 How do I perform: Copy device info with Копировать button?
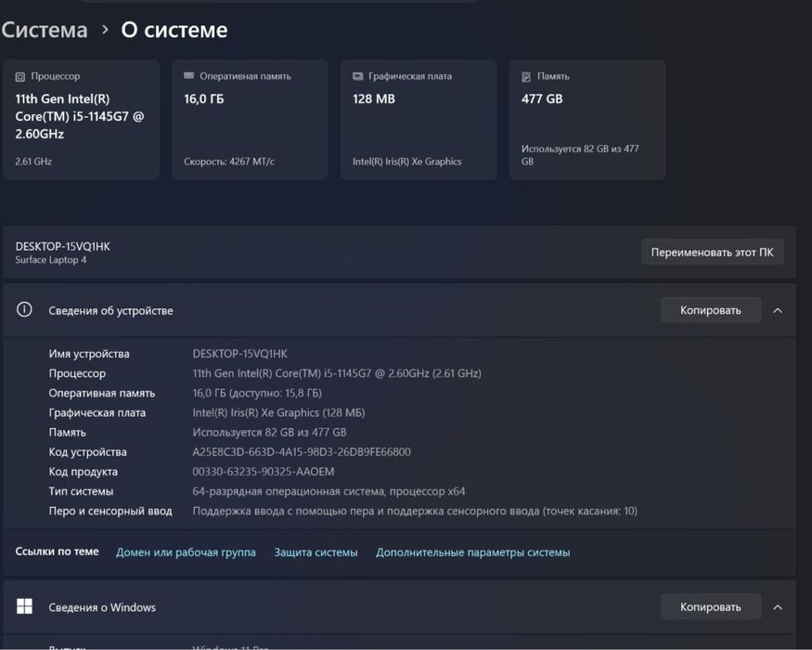click(711, 310)
